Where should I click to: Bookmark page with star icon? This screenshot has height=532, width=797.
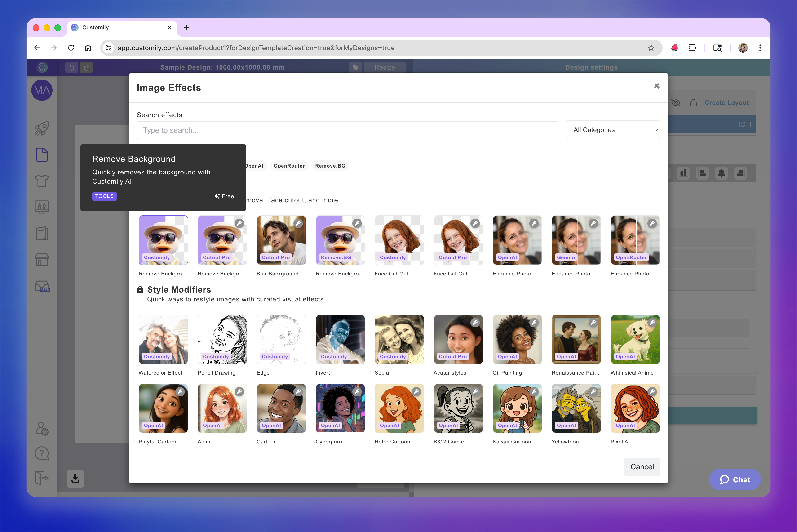pos(651,48)
